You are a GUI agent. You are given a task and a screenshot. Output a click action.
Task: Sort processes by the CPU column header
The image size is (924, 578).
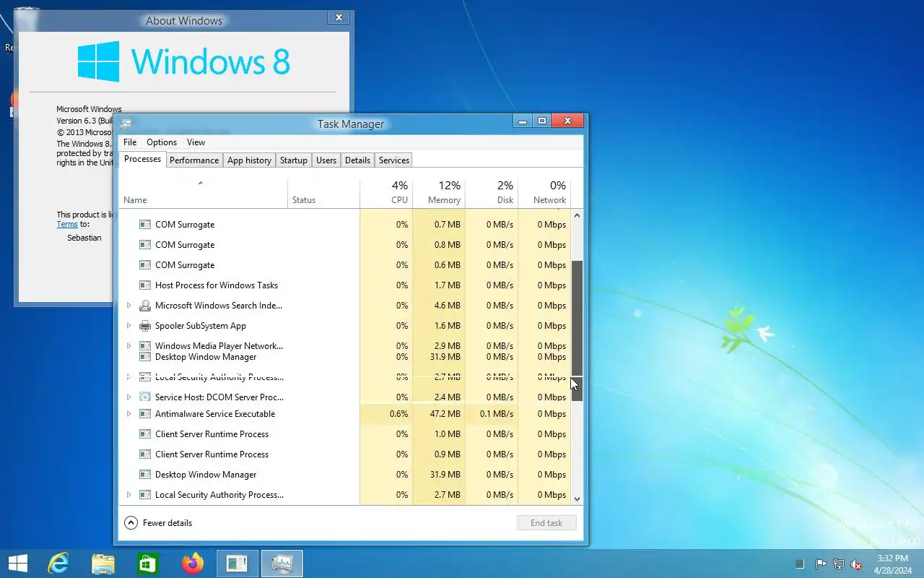386,193
